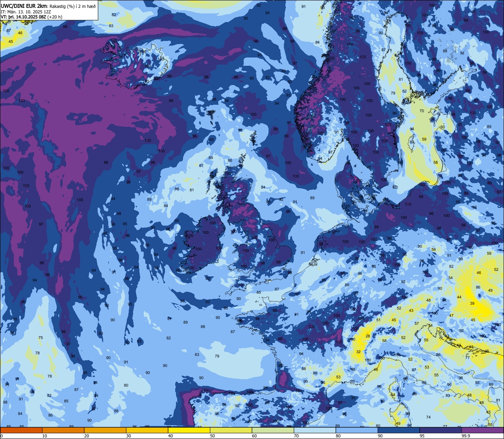Click the 'UWC/DINI EUR 2km' map title
This screenshot has height=439, width=504.
(24, 6)
